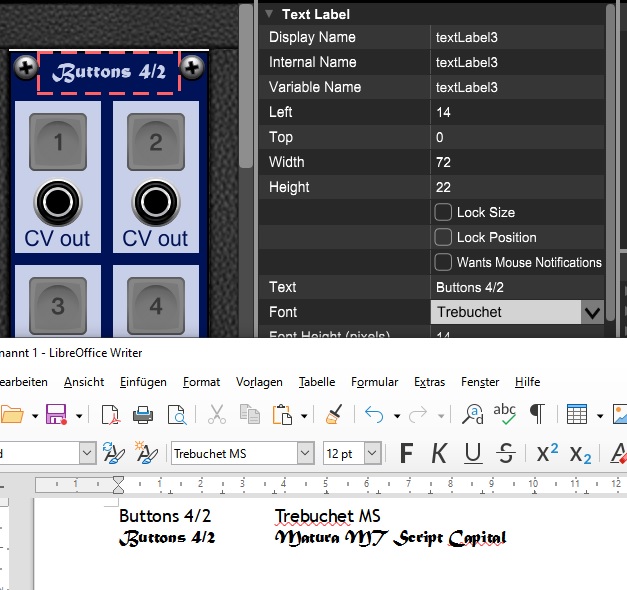Open the Hilfe menu
This screenshot has width=627, height=590.
(x=527, y=382)
